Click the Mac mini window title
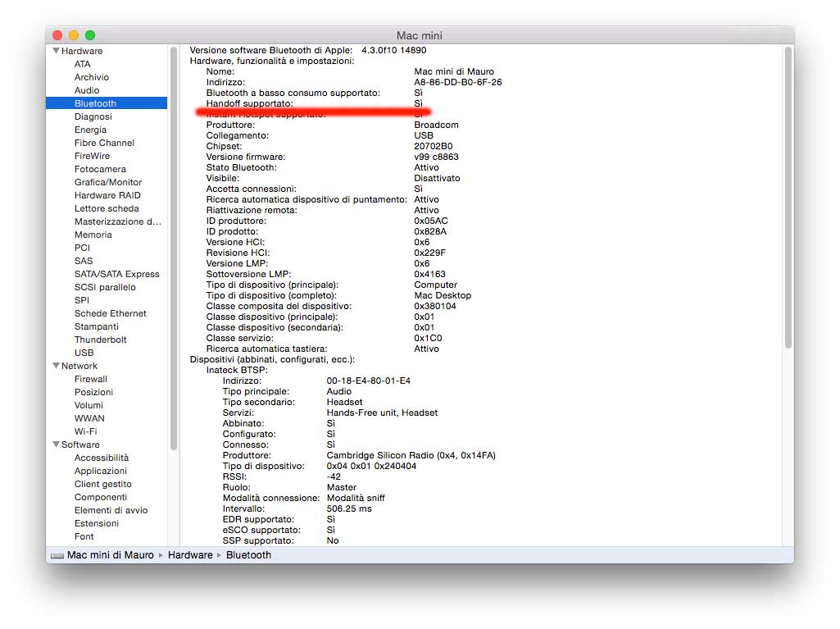This screenshot has width=840, height=629. [420, 35]
